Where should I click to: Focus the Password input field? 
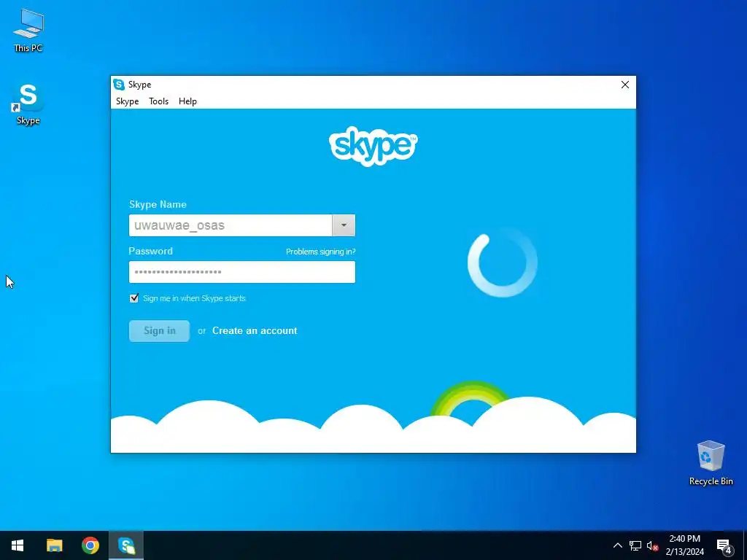click(x=242, y=272)
